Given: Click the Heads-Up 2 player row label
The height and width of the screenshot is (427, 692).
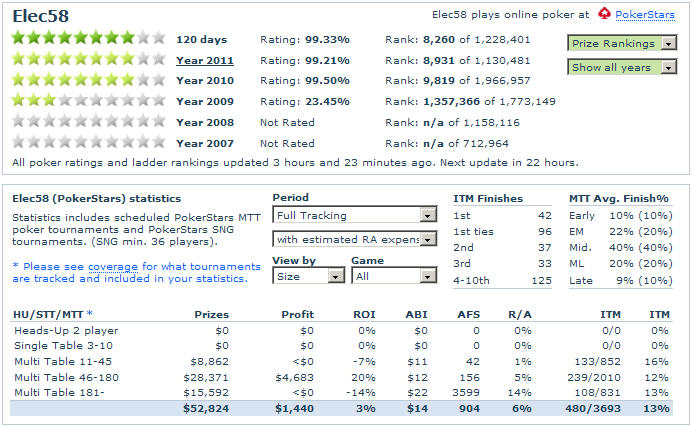Looking at the screenshot, I should click(67, 330).
